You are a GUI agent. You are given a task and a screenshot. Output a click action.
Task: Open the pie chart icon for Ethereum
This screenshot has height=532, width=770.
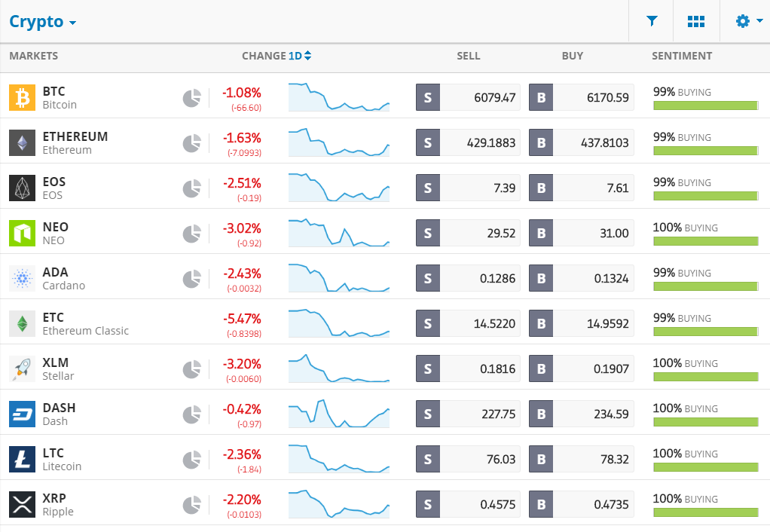[x=192, y=143]
